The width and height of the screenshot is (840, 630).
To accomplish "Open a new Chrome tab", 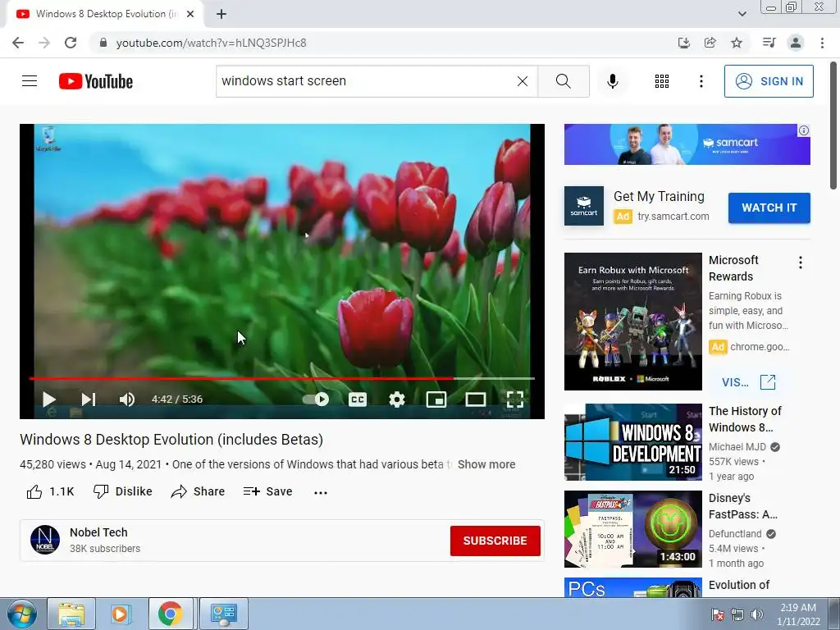I will click(x=221, y=15).
